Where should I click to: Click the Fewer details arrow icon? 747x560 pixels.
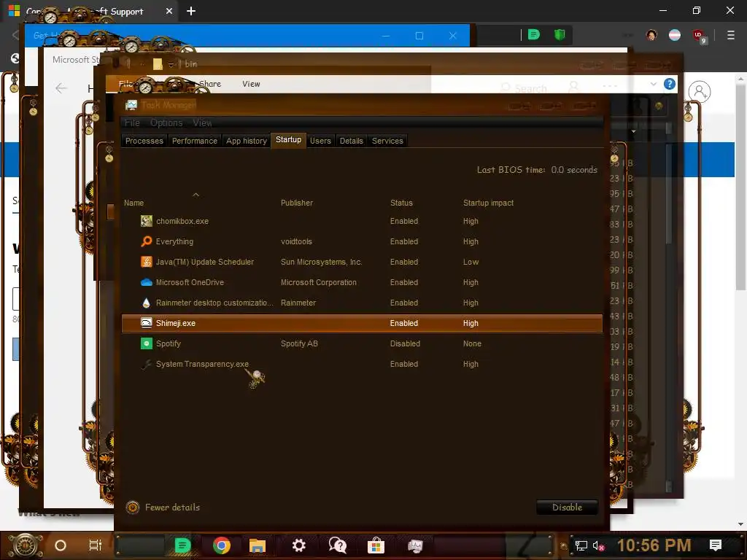coord(133,507)
